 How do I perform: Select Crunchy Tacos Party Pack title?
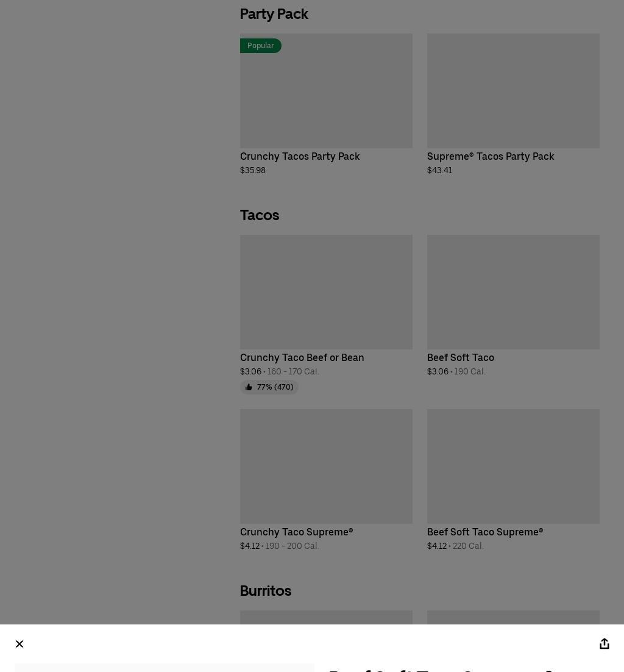(300, 157)
